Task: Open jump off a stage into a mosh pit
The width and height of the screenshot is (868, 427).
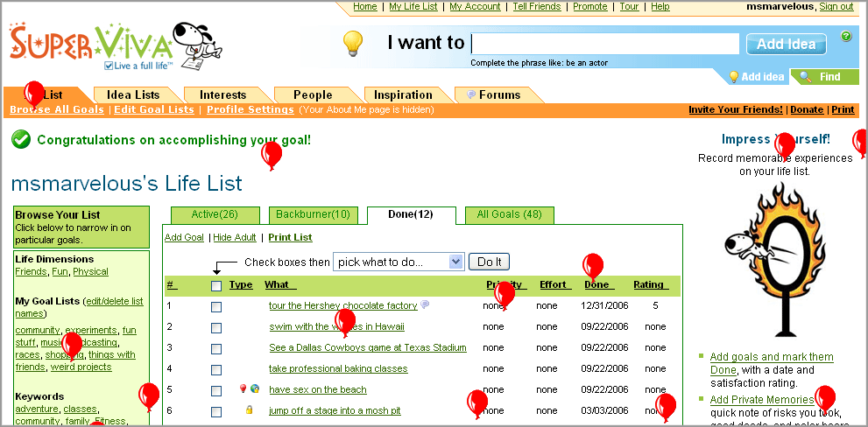Action: (335, 410)
